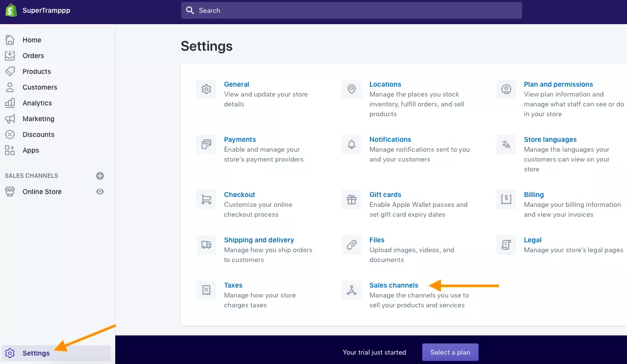
Task: Click the Sales channels network icon
Action: click(x=352, y=290)
